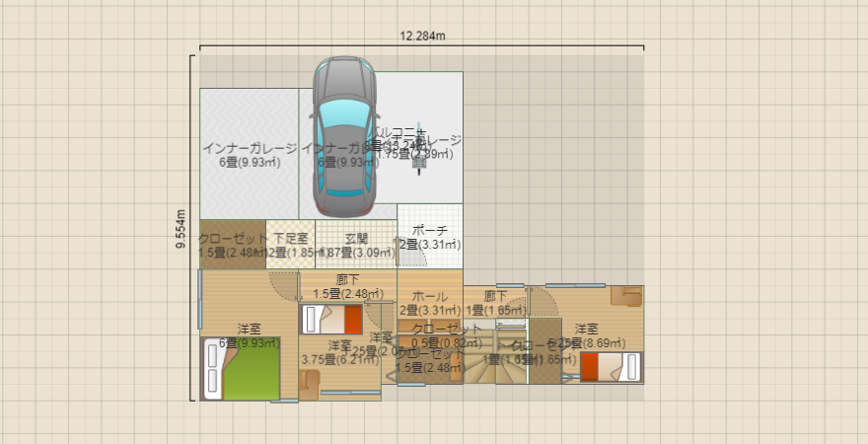Screen dimensions: 868x444
Task: Select the ホール 2畳(3.31㎡) room
Action: point(430,293)
